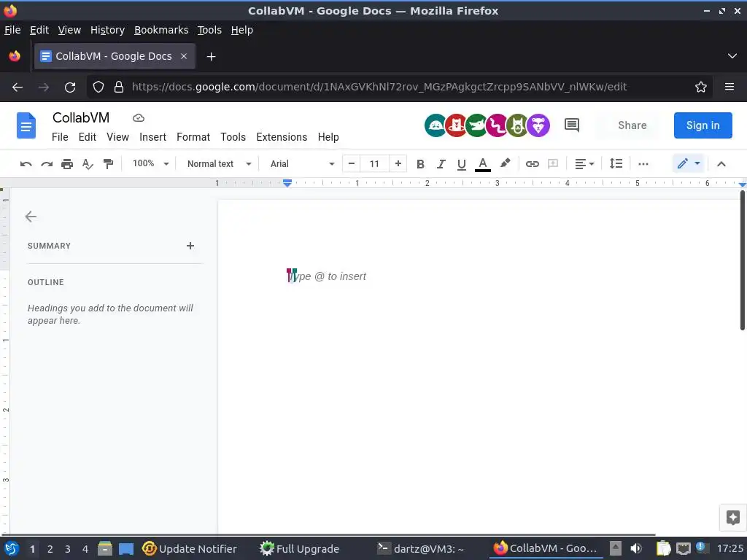Click the Sign in button
747x560 pixels.
coord(703,125)
